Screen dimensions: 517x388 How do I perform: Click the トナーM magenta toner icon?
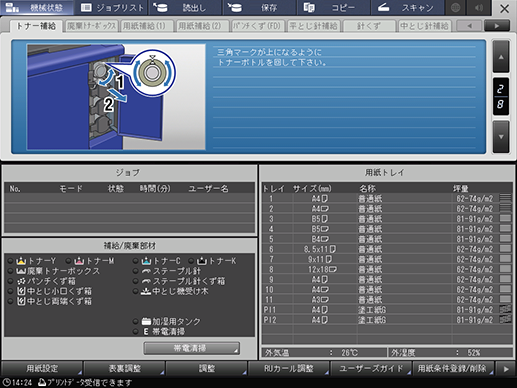coord(79,261)
